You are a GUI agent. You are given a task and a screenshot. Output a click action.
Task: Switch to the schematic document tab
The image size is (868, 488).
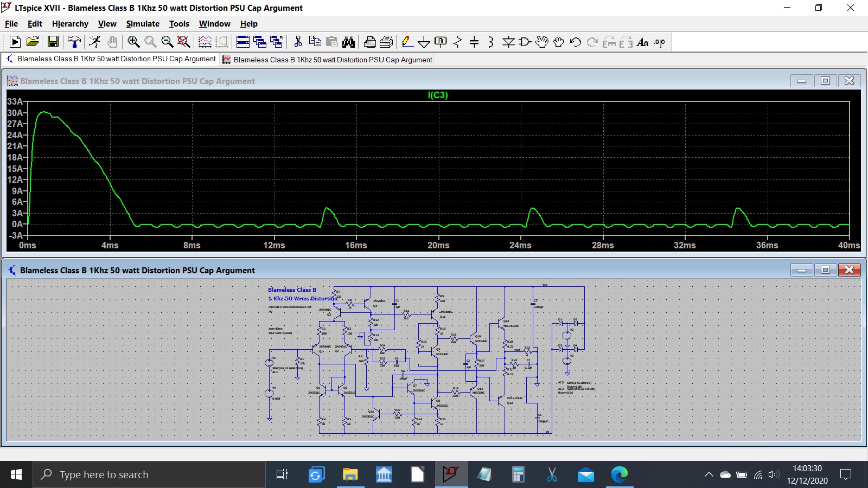[111, 59]
